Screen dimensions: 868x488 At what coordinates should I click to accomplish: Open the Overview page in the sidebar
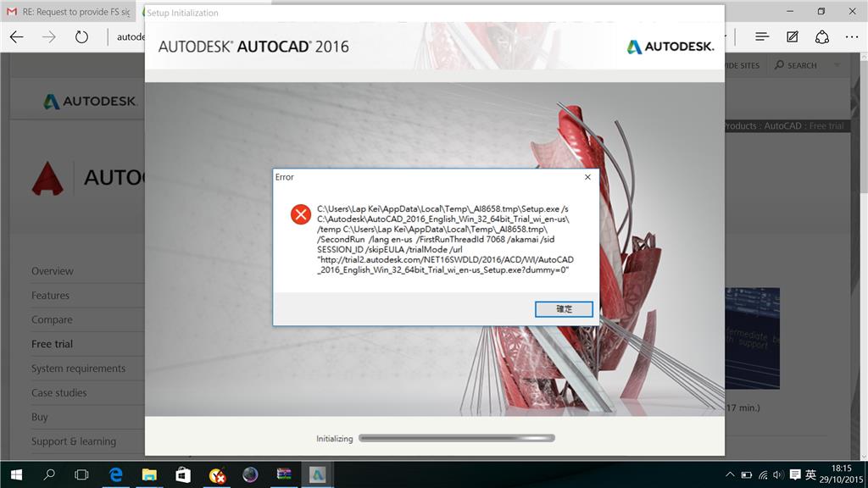52,271
